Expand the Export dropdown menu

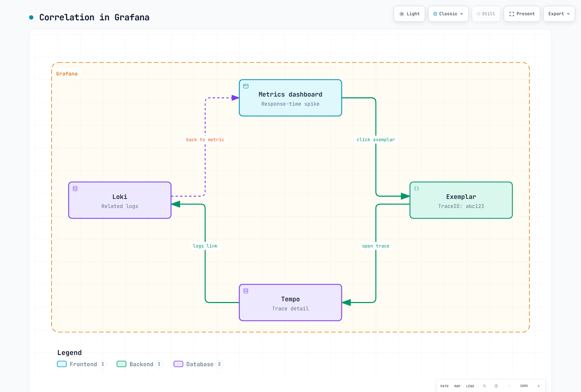pyautogui.click(x=559, y=14)
